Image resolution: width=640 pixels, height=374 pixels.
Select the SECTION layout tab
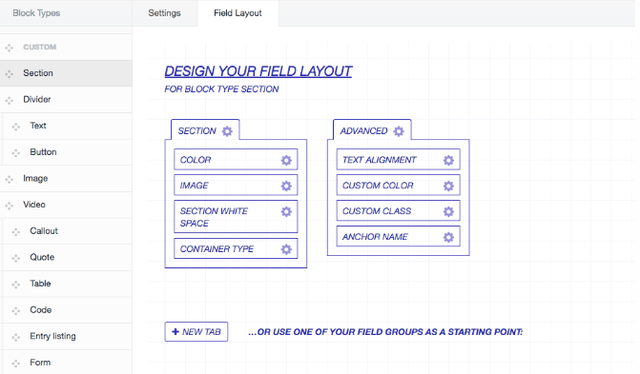(205, 130)
